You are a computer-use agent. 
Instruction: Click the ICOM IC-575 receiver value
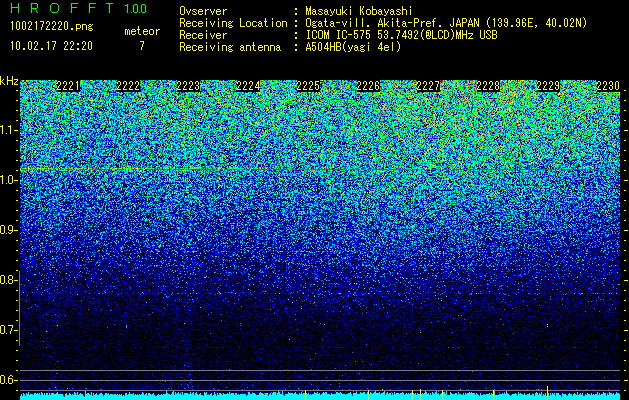tap(401, 35)
